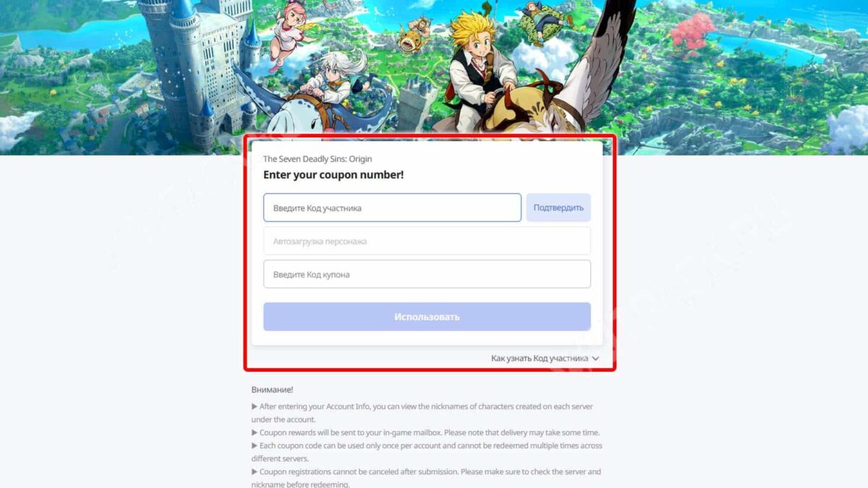Click the "Подтвердить" confirm button
868x488 pixels.
558,207
